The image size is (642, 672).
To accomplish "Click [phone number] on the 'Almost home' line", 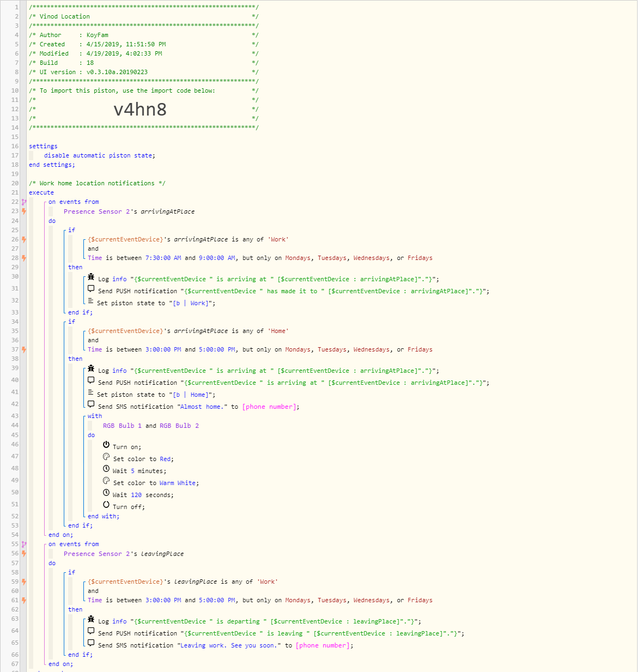I will pyautogui.click(x=269, y=407).
